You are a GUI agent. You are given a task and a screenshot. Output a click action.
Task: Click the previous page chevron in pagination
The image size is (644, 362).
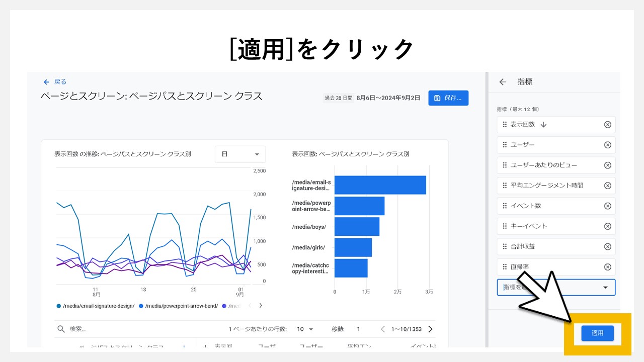pyautogui.click(x=382, y=329)
